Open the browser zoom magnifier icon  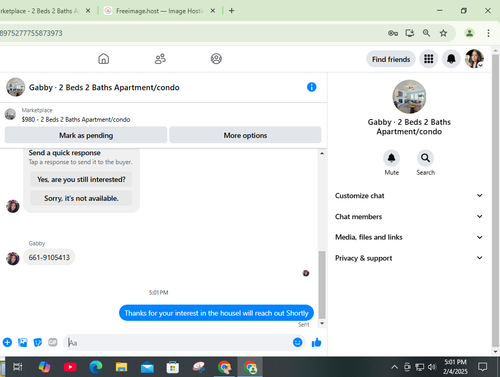tap(426, 33)
